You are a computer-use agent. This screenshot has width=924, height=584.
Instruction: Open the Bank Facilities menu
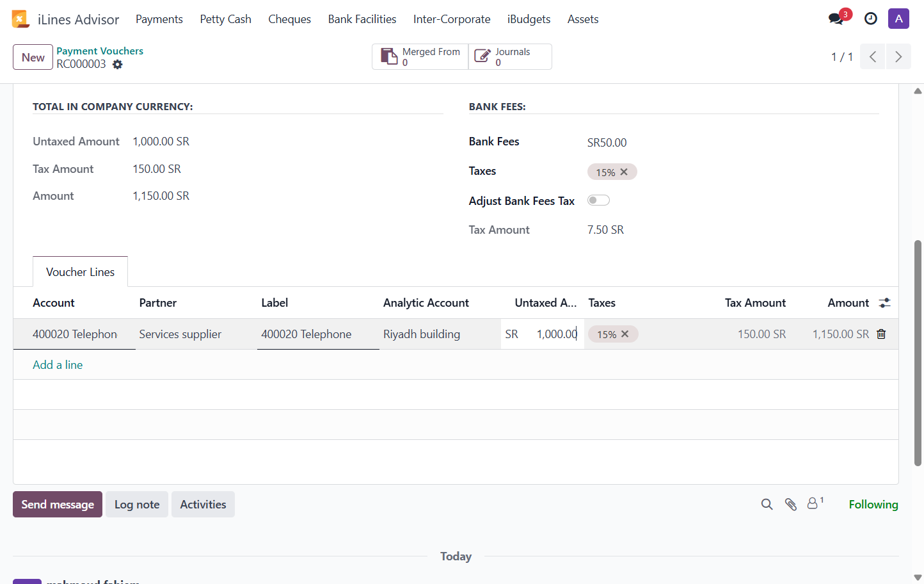tap(362, 19)
